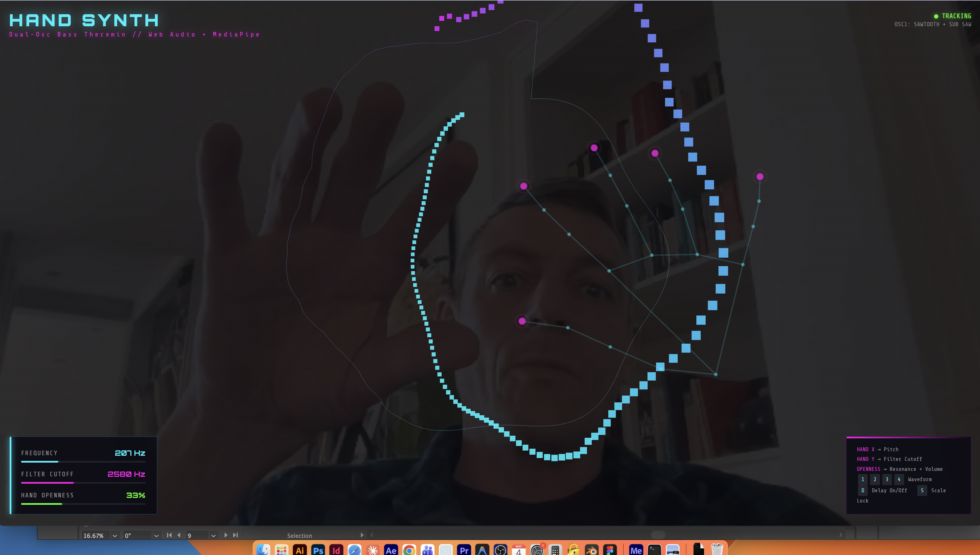Image resolution: width=980 pixels, height=555 pixels.
Task: Go to next artboard in Illustrator status bar
Action: [x=226, y=535]
